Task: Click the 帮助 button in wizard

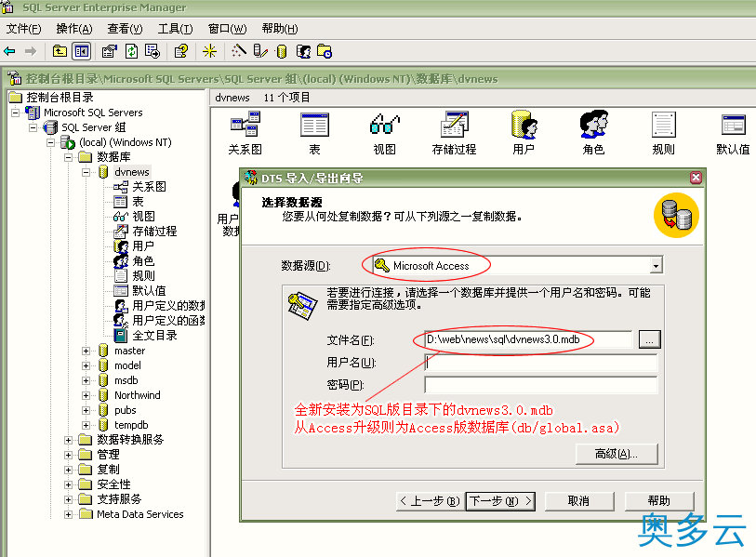Action: click(x=659, y=501)
